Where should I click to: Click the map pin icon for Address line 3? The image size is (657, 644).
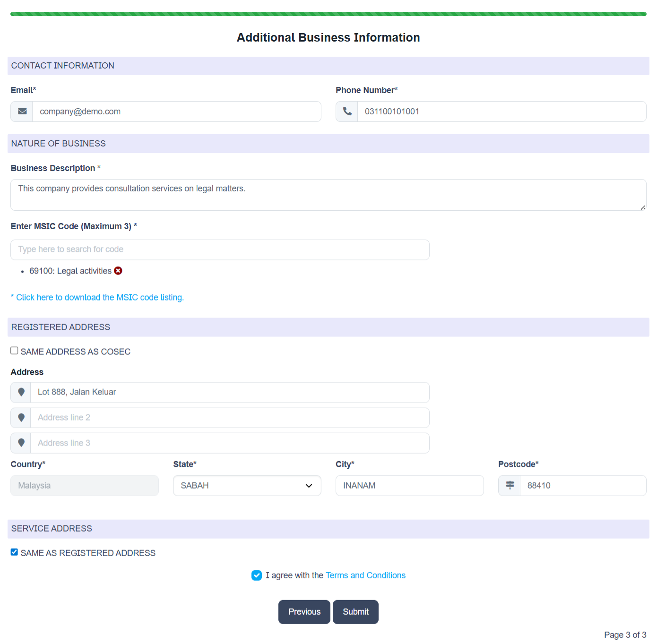(21, 443)
